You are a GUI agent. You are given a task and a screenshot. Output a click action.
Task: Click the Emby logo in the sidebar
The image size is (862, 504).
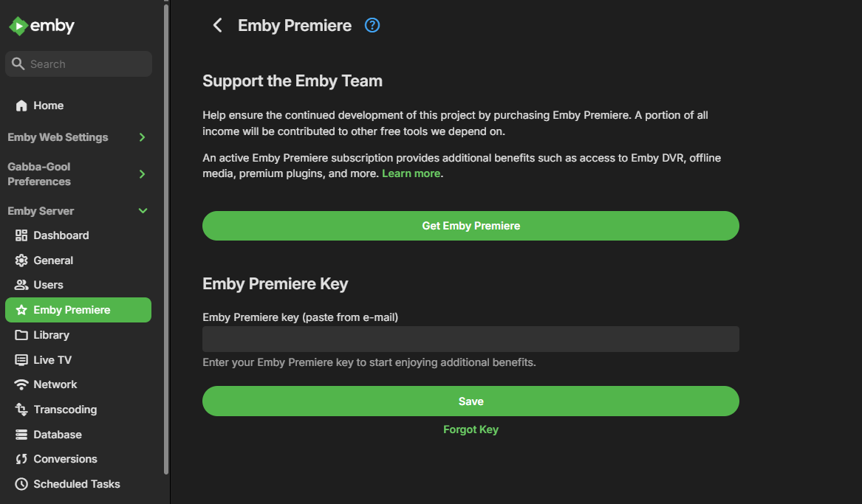pos(42,27)
